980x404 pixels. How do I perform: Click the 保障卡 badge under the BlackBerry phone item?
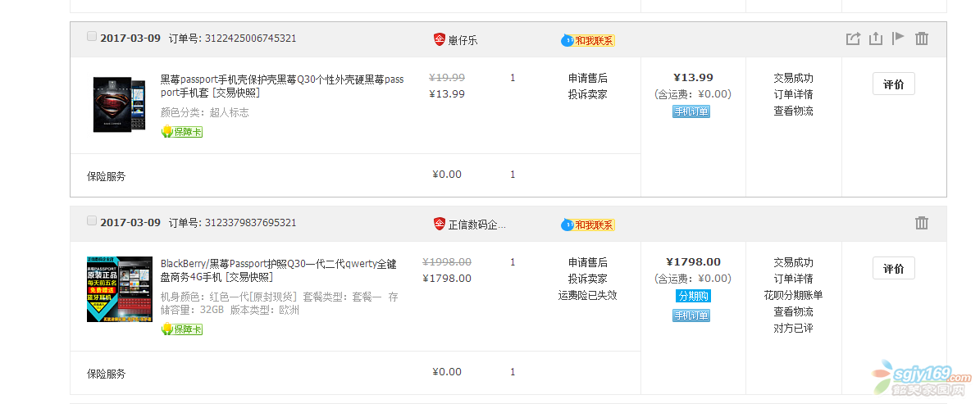click(182, 329)
